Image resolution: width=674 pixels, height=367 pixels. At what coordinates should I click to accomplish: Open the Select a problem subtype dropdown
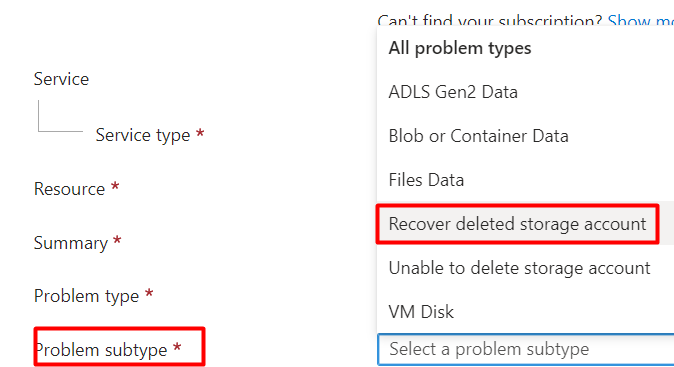(x=525, y=349)
